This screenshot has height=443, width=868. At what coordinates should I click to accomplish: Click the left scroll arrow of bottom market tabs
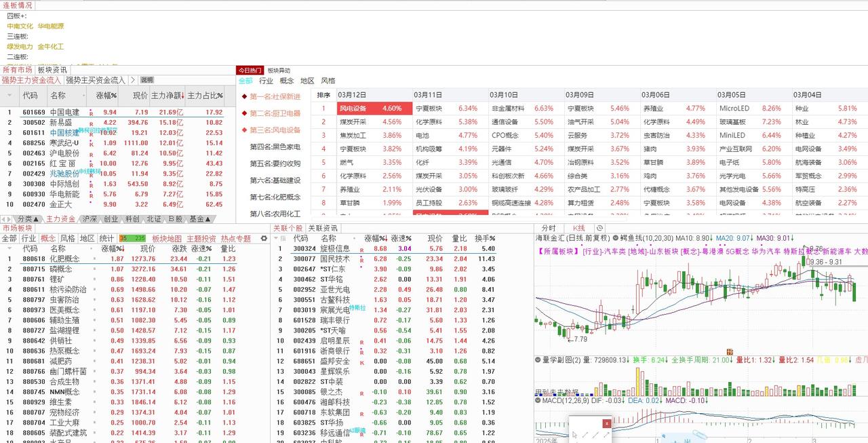tap(3, 219)
